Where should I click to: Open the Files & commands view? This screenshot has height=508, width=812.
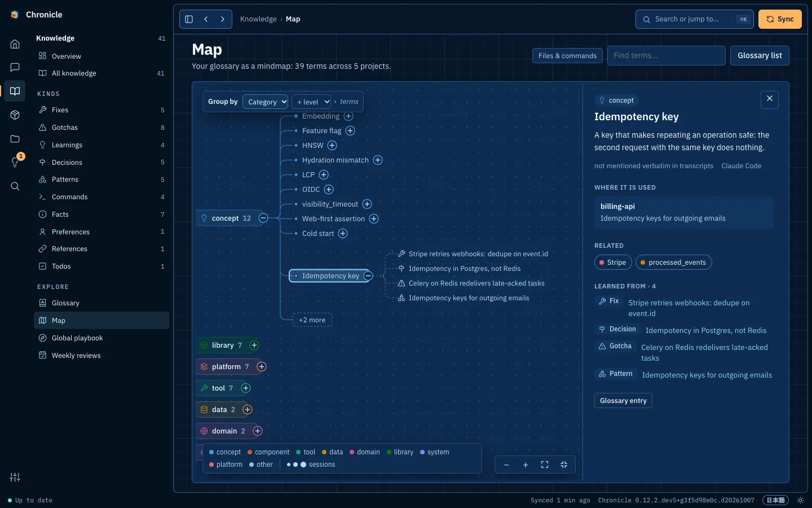pos(567,56)
